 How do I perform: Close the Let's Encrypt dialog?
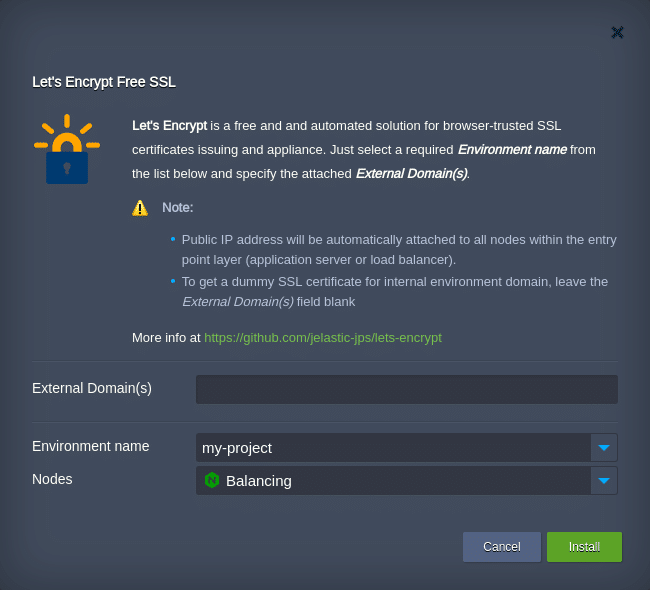pos(617,32)
